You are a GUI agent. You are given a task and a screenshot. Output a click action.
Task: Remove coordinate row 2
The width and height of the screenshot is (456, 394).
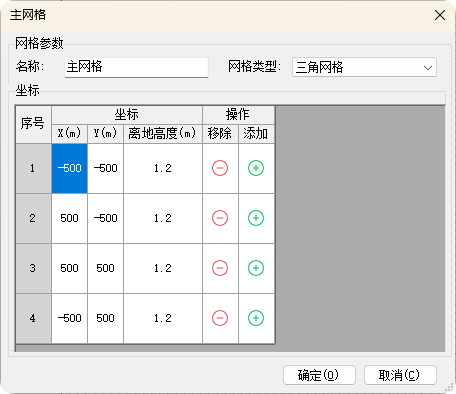(x=220, y=218)
